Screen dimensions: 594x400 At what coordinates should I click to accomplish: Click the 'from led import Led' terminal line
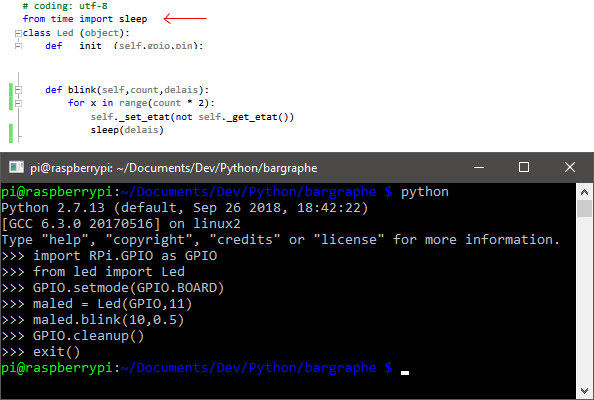[x=109, y=272]
